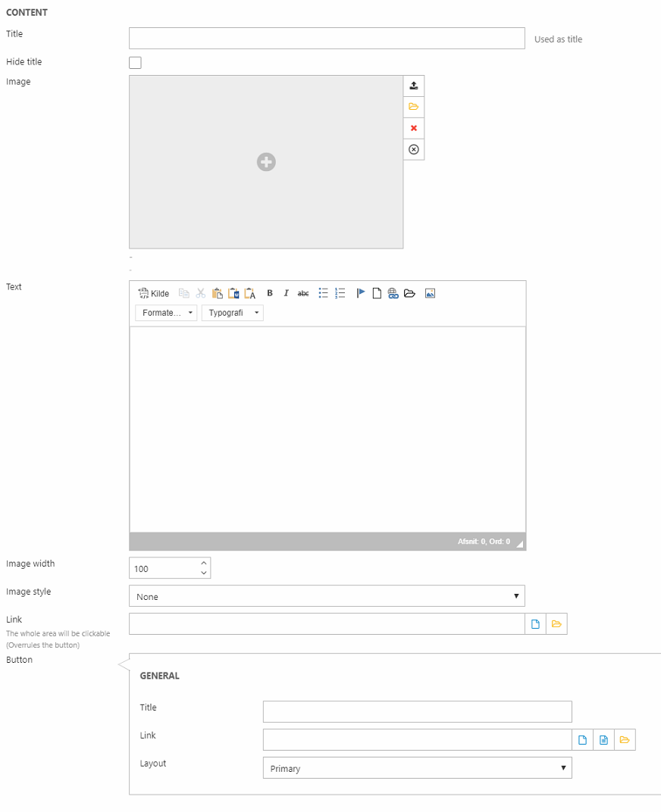661x812 pixels.
Task: Insert a numbered list
Action: (x=340, y=293)
